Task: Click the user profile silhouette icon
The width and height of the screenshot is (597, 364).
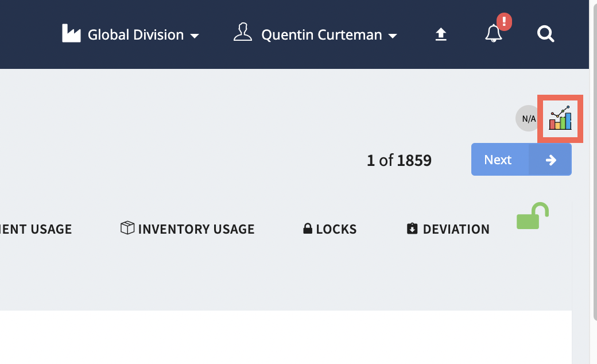Action: [243, 33]
